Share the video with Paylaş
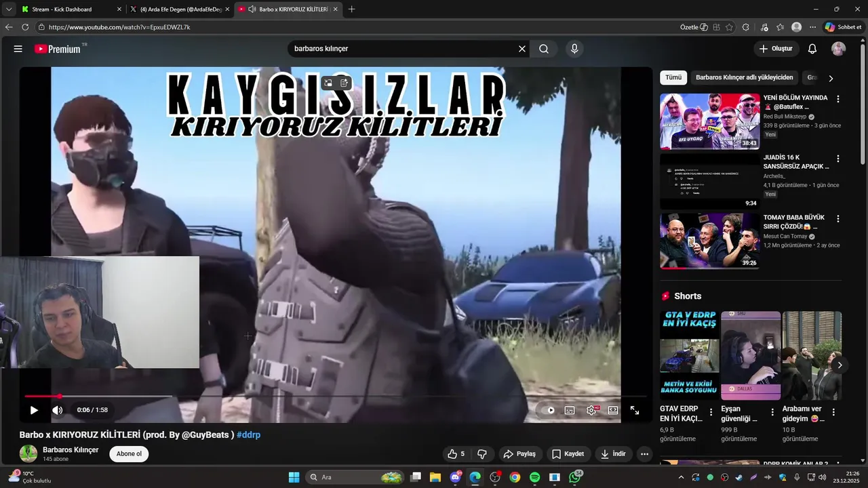Viewport: 868px width, 488px height. click(519, 453)
